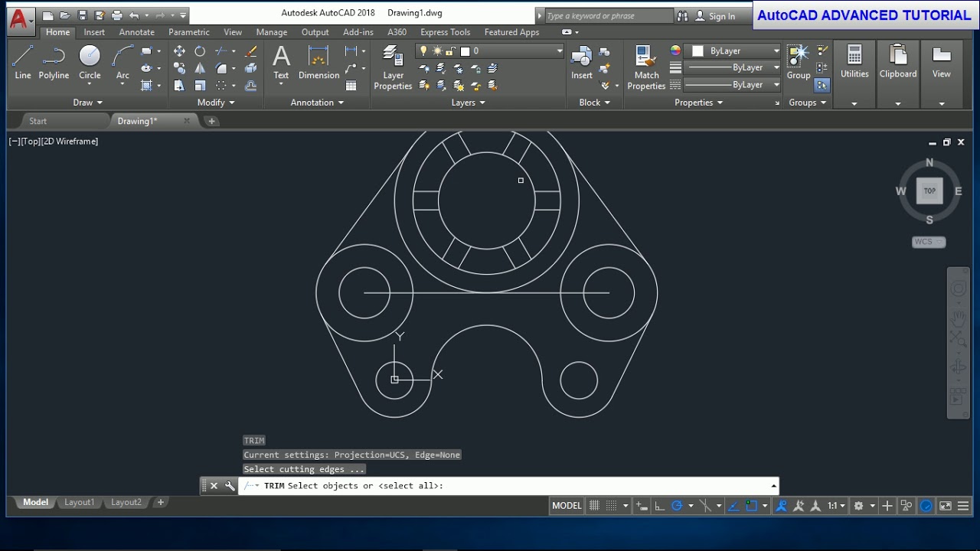Click Match Properties tool
Image resolution: width=980 pixels, height=551 pixels.
pyautogui.click(x=646, y=67)
